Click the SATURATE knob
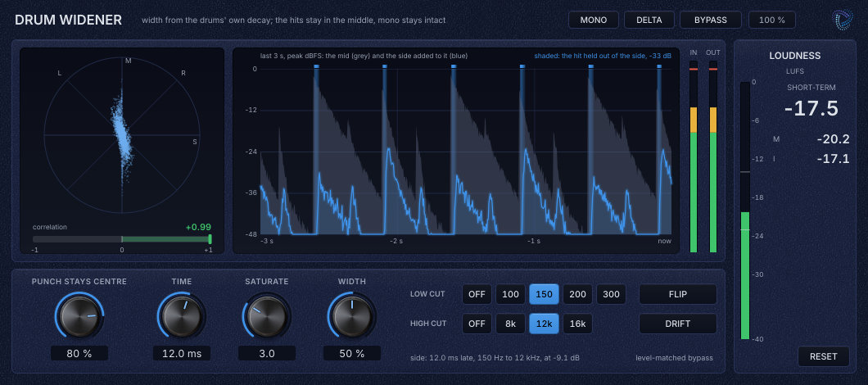The image size is (868, 385). pos(267,316)
